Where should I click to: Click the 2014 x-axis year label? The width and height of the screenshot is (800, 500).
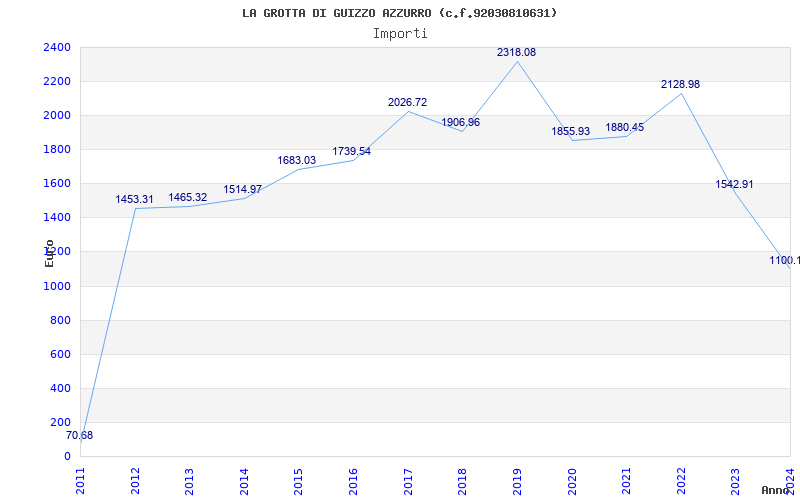pyautogui.click(x=244, y=481)
